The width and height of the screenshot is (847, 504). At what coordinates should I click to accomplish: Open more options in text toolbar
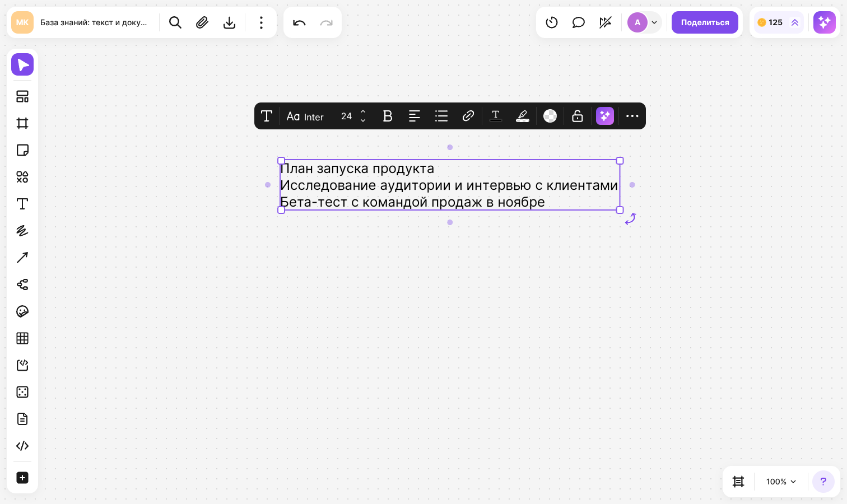[632, 116]
